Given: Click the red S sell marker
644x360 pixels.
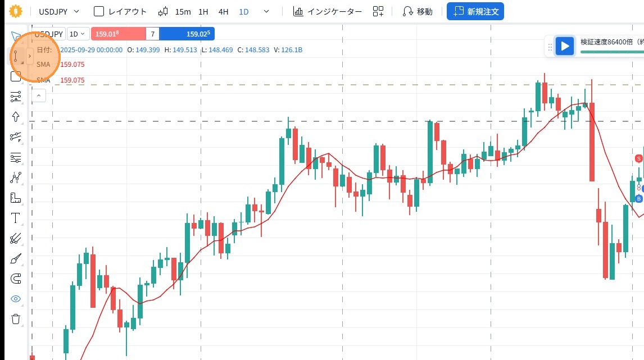Looking at the screenshot, I should click(638, 158).
